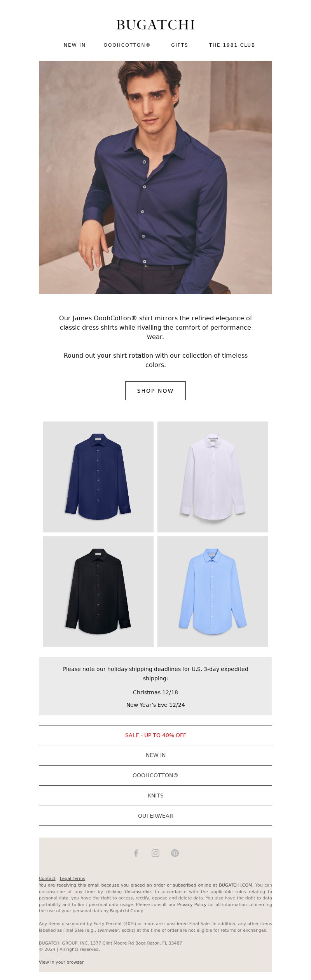This screenshot has height=980, width=311.
Task: Open GIFTS in top navigation
Action: (180, 45)
